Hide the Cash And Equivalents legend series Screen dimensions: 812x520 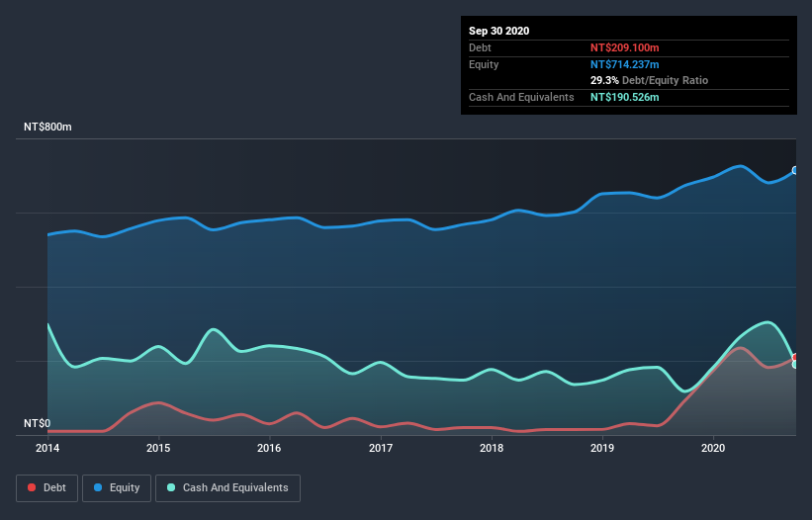(227, 487)
